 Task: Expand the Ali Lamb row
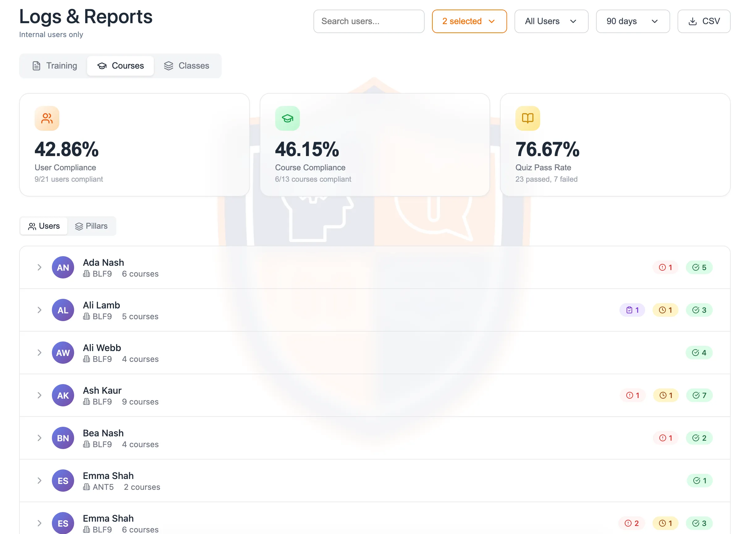(x=39, y=310)
